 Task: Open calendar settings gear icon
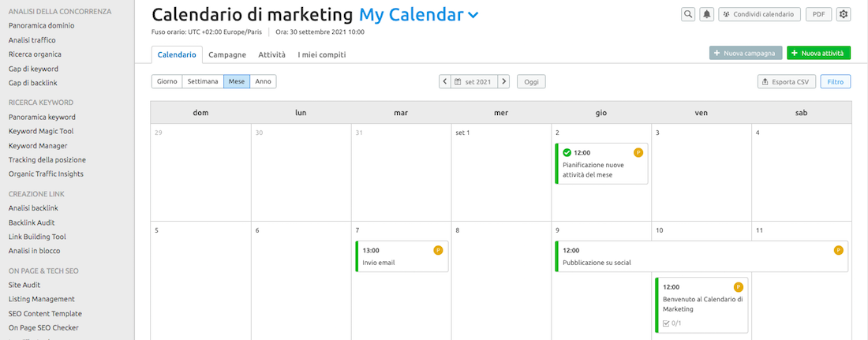(x=844, y=14)
